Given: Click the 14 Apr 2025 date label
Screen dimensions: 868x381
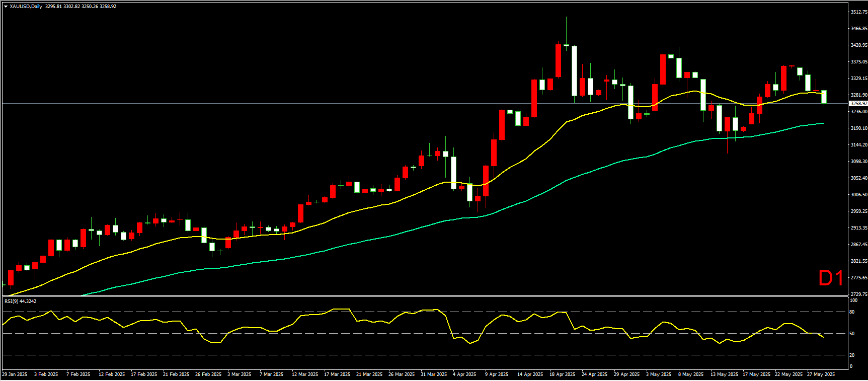Looking at the screenshot, I should (530, 374).
